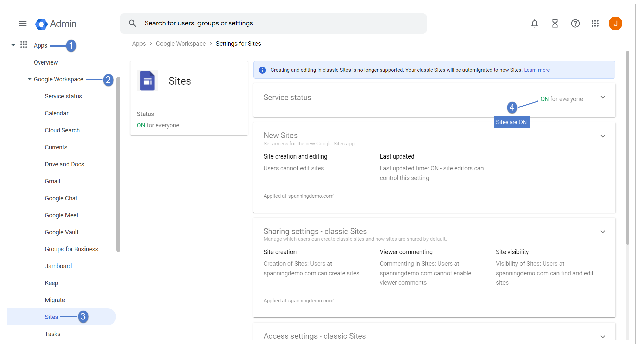Collapse the Google Workspace tree section

pyautogui.click(x=30, y=79)
